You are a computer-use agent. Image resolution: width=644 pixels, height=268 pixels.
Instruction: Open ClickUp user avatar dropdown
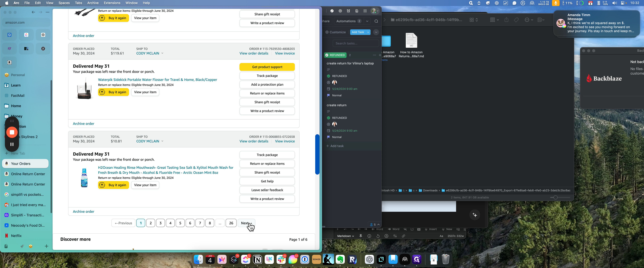pos(375,11)
